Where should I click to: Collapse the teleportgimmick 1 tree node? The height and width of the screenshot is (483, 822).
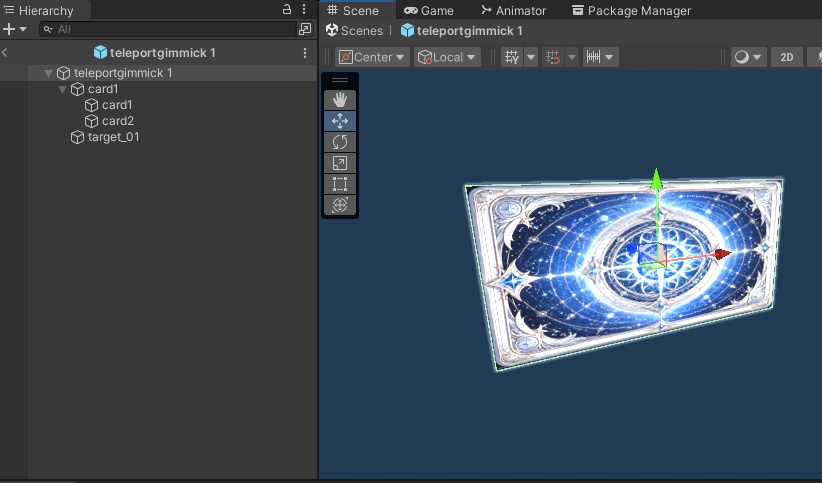point(48,73)
